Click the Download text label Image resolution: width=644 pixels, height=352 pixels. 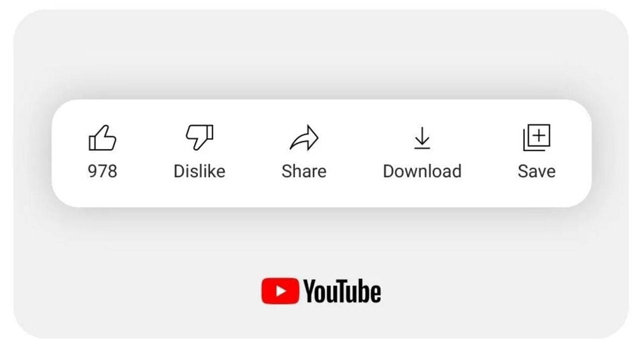(422, 171)
